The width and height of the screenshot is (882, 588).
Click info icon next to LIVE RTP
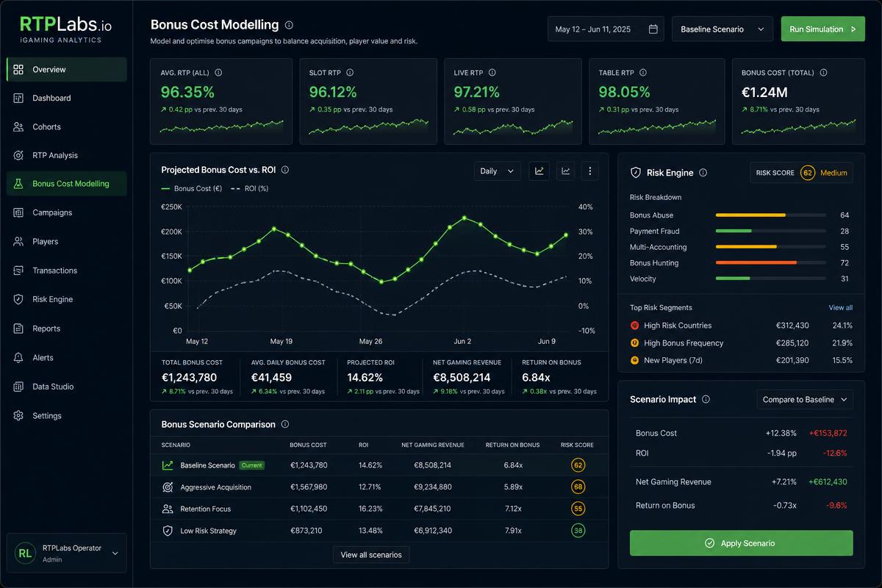point(492,73)
